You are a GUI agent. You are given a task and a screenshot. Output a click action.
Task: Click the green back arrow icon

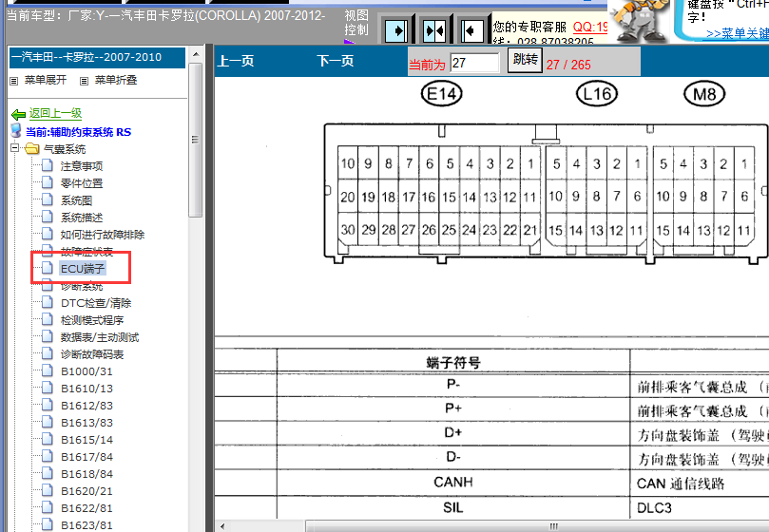coord(18,114)
